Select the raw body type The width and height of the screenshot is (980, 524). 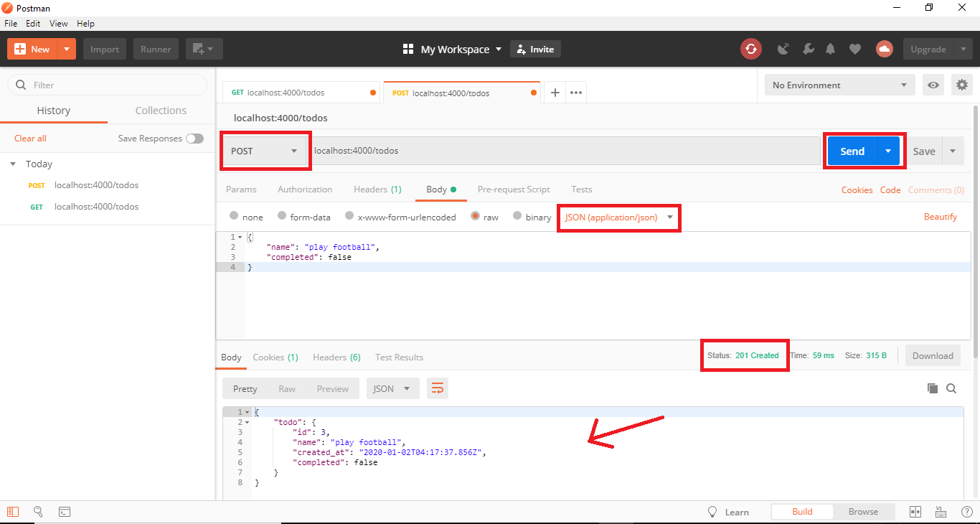pos(475,216)
